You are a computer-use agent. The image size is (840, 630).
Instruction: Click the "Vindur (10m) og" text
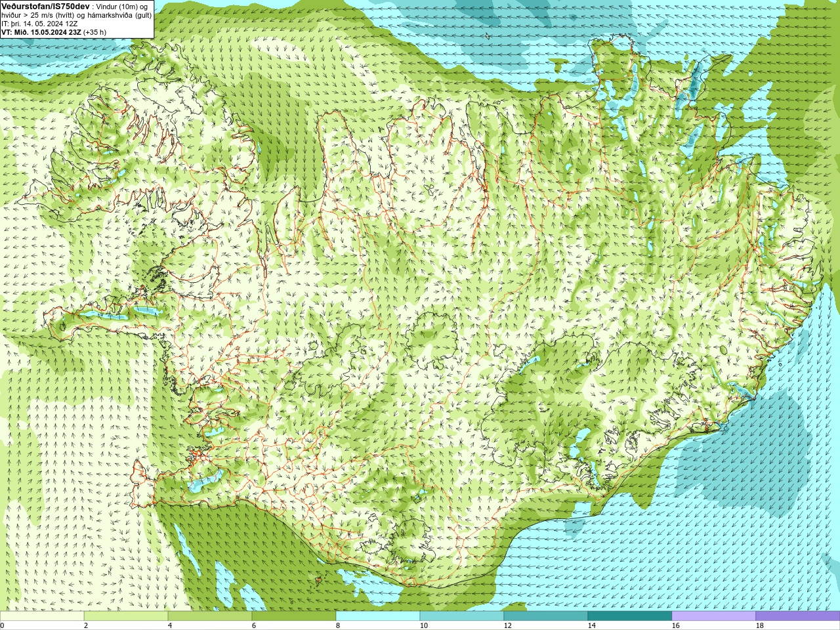122,7
